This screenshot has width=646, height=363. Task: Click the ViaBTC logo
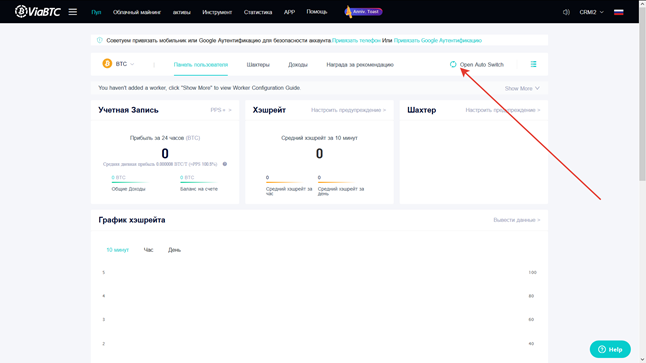click(37, 12)
